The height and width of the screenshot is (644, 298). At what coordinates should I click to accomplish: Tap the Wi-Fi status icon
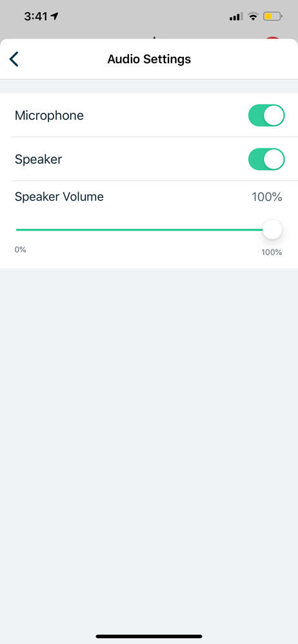[253, 17]
